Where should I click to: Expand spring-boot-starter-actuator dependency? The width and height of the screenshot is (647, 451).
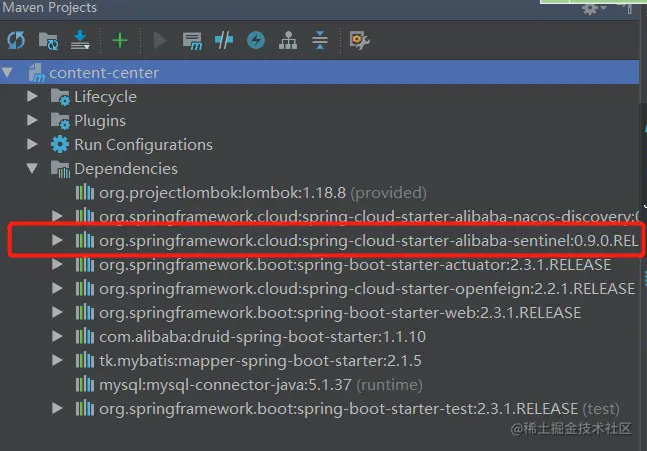pyautogui.click(x=57, y=264)
